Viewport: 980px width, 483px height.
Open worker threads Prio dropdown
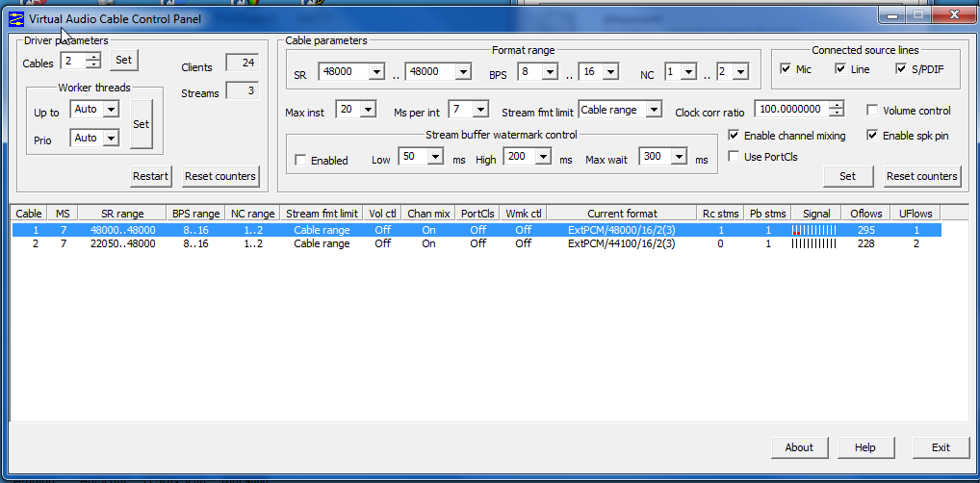(111, 138)
